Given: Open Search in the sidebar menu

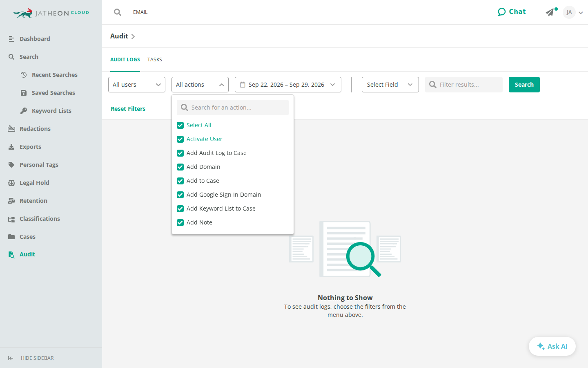Looking at the screenshot, I should point(29,57).
